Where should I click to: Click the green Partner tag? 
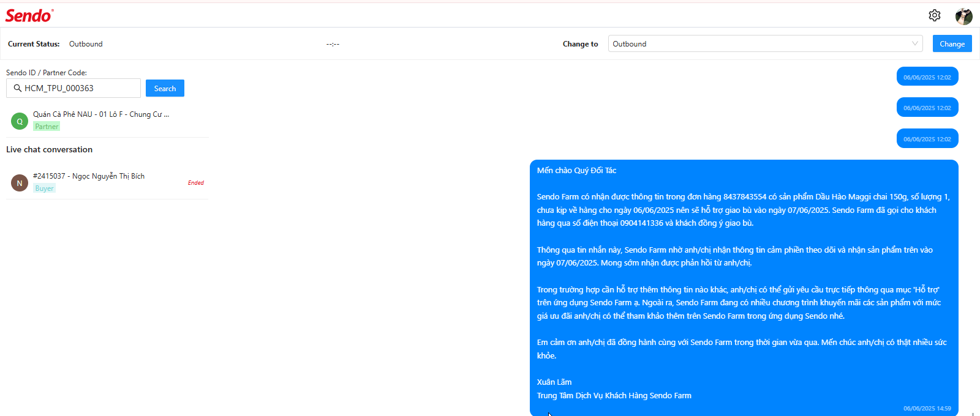point(47,127)
